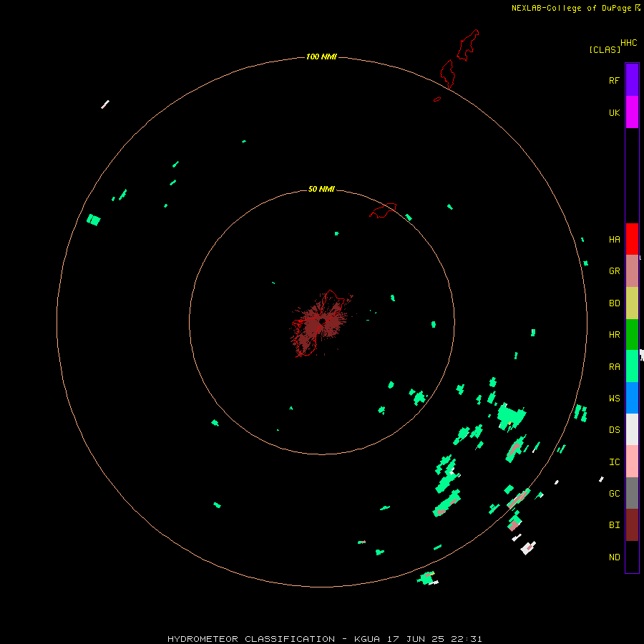644x644 pixels.
Task: Click the BD legend label
Action: coord(614,303)
